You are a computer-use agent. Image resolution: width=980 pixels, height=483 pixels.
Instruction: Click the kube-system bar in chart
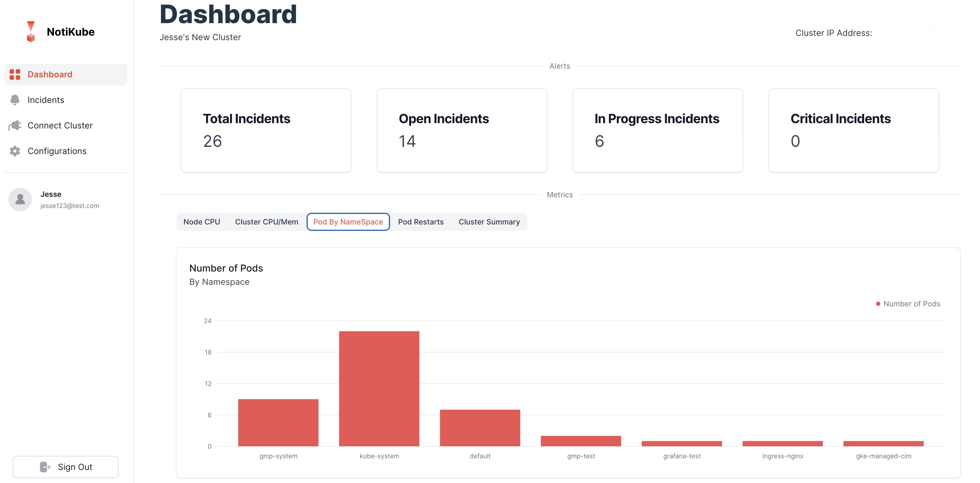[379, 389]
